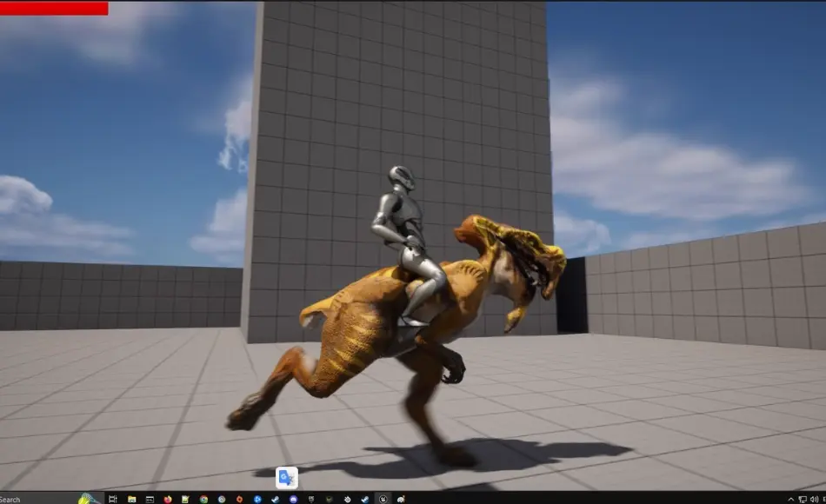Open Firefox from the taskbar
826x504 pixels.
coord(168,500)
